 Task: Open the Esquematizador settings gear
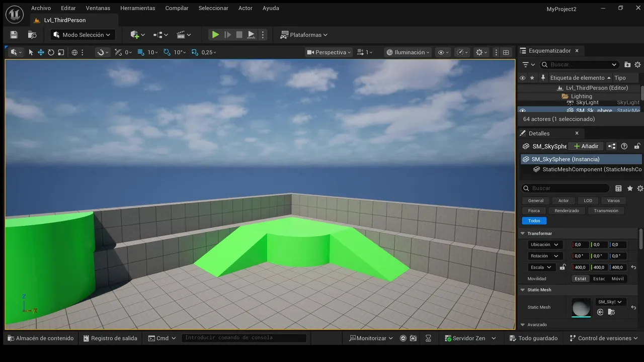point(637,64)
